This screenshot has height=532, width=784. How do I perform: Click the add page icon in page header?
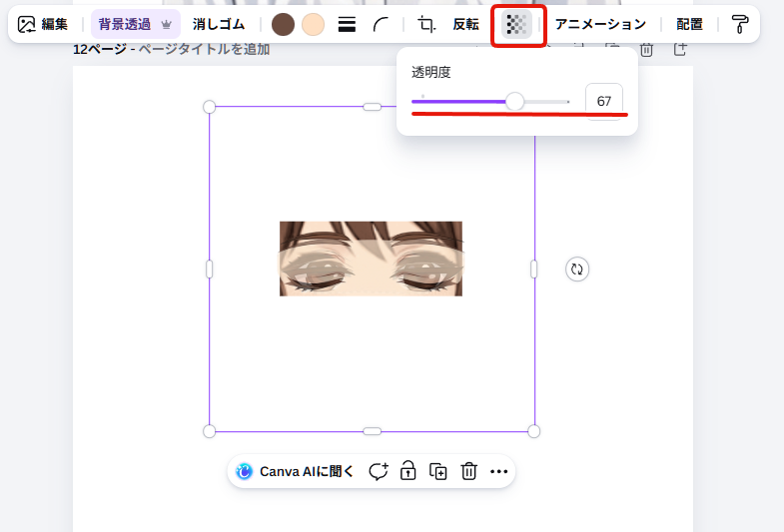[679, 49]
